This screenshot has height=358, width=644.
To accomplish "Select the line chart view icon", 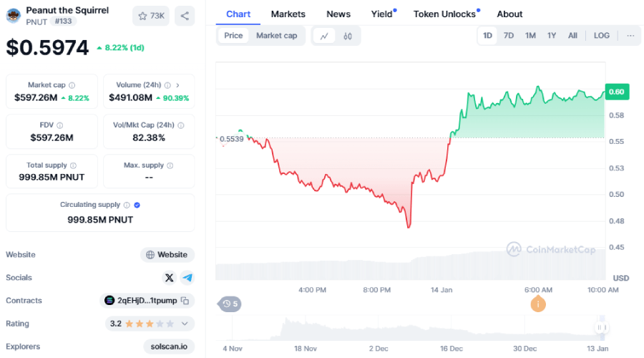I will [324, 36].
